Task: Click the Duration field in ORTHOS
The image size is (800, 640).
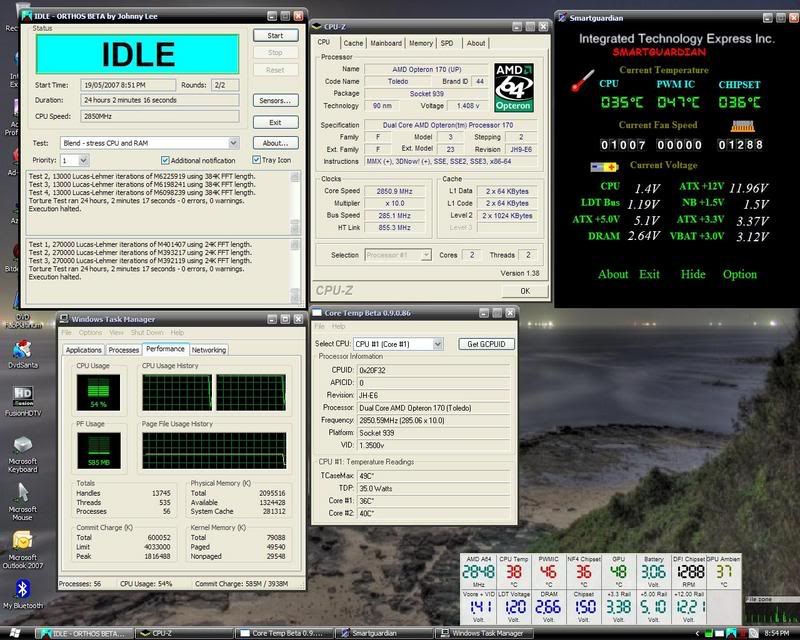Action: [160, 101]
